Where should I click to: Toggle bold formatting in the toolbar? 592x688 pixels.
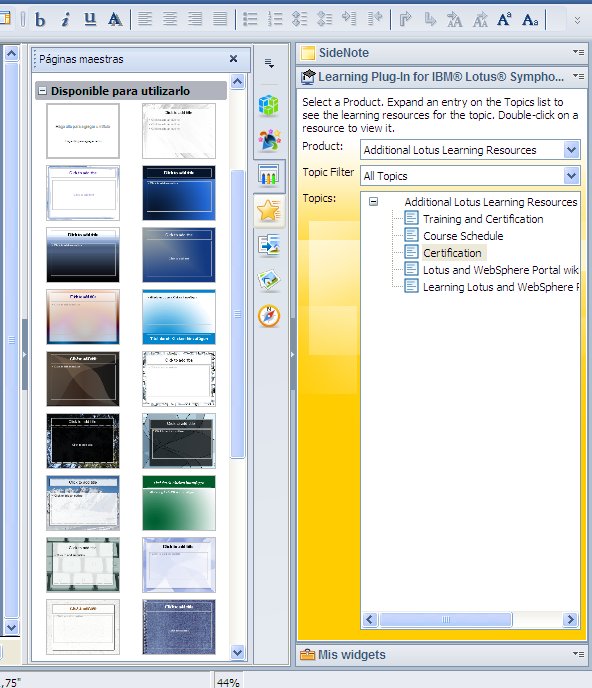(40, 20)
